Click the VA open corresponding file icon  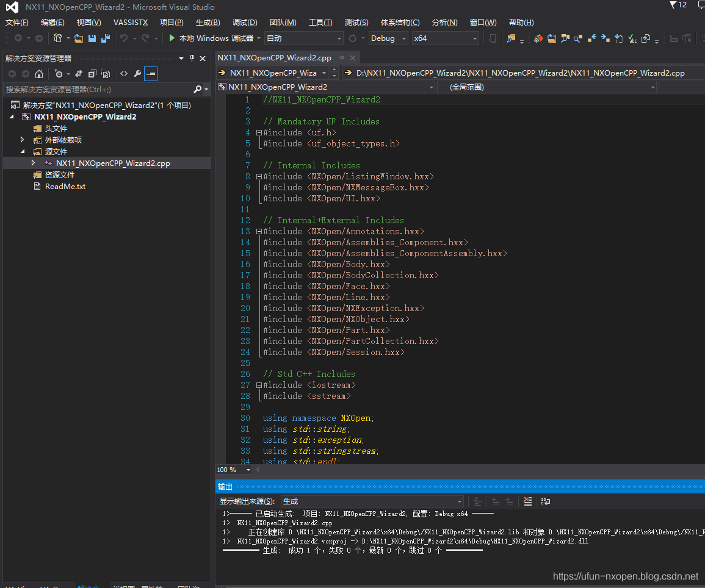(x=646, y=38)
